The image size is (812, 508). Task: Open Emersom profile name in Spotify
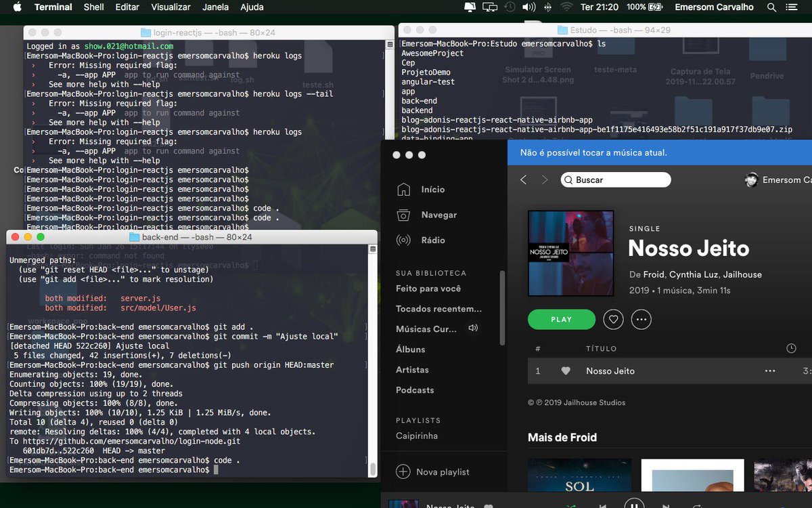786,180
